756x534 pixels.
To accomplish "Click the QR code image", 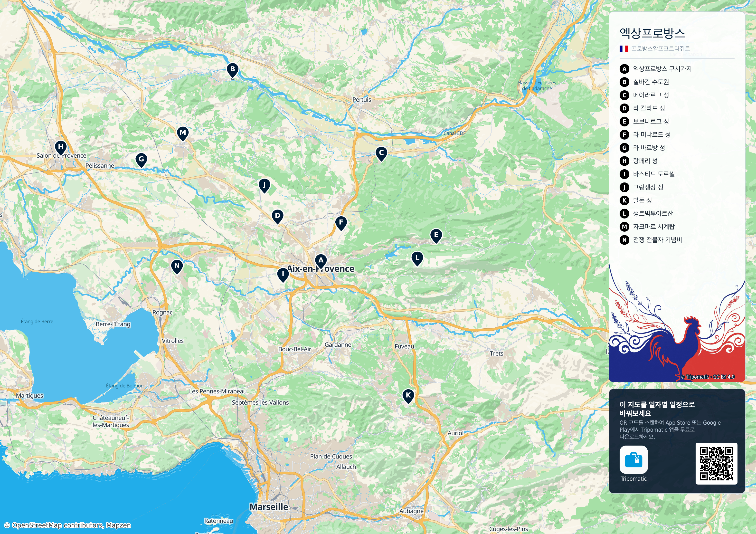I will 716,464.
